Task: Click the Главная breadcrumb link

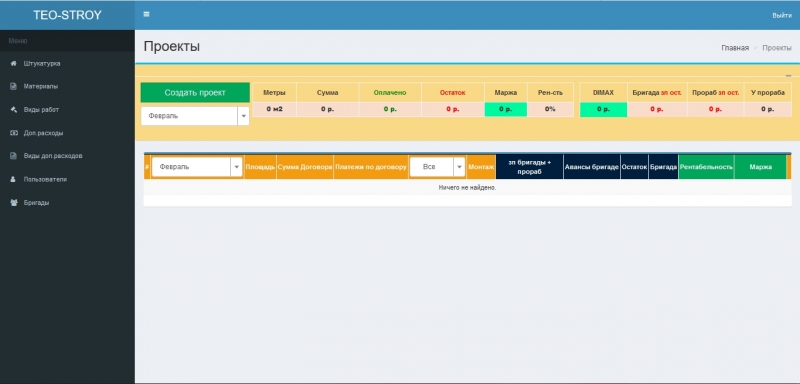Action: [735, 47]
